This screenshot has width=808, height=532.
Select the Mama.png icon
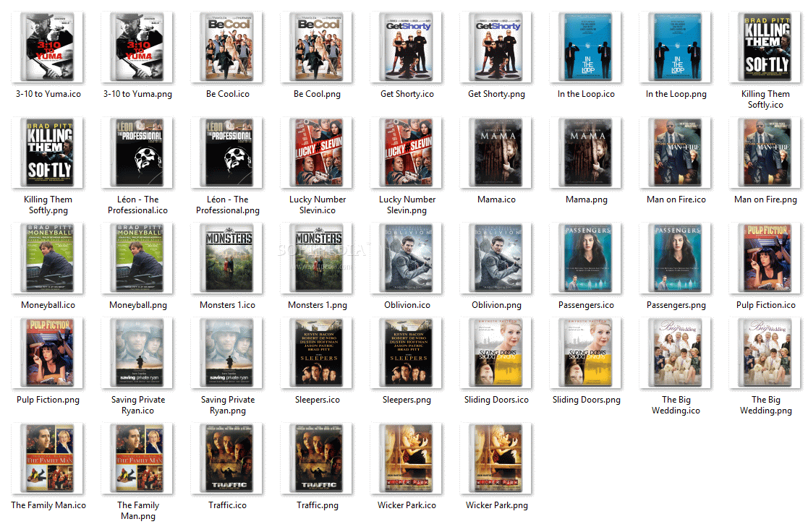coord(587,153)
